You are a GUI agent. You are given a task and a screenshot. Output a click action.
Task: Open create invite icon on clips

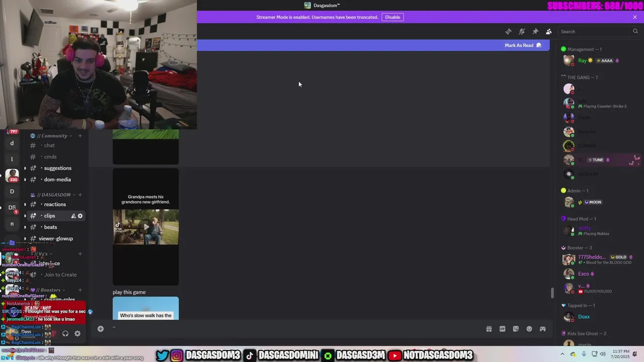coord(73,216)
